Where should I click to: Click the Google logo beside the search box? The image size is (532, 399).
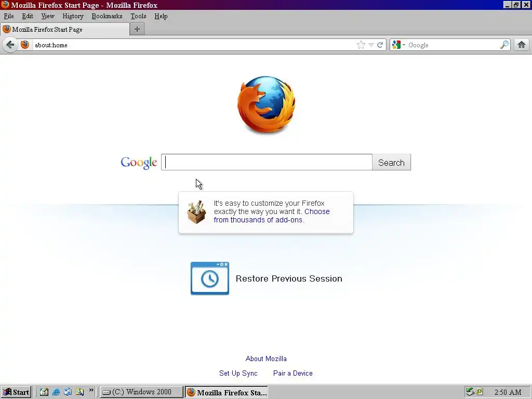(x=139, y=163)
